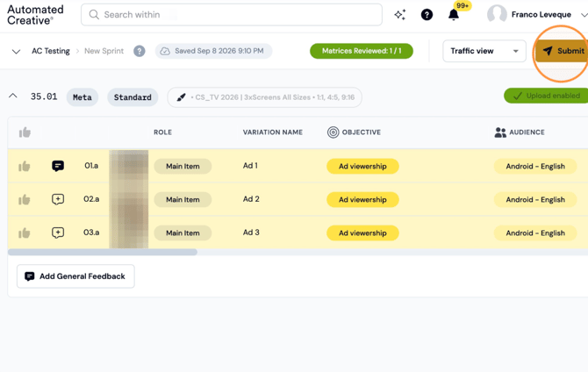588x372 pixels.
Task: Click the ROLE column header
Action: [162, 132]
